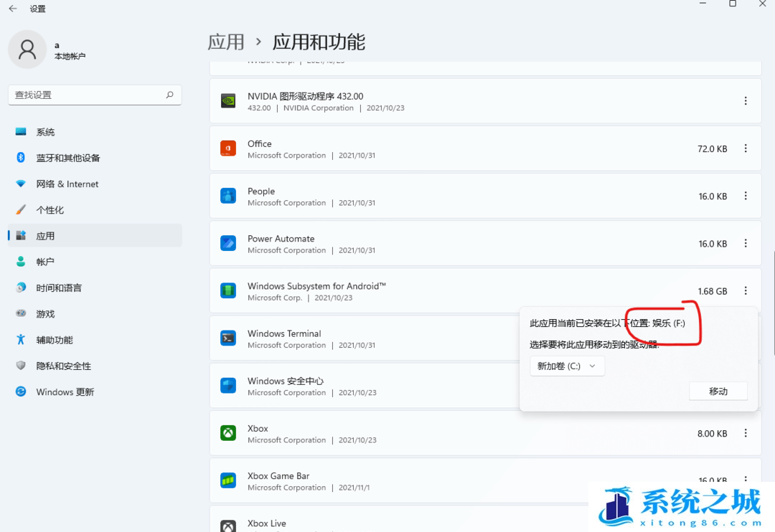Open the user account avatar
Image resolution: width=775 pixels, height=532 pixels.
coord(27,49)
